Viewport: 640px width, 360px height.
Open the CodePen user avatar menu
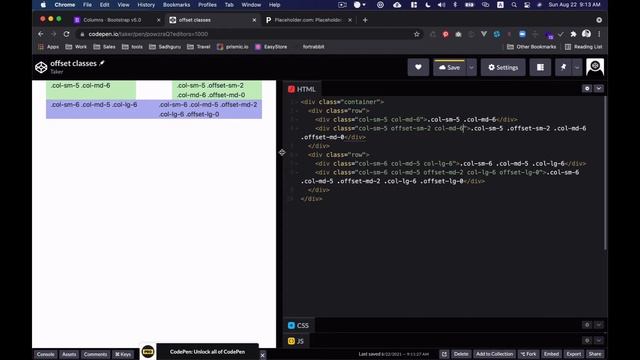pos(595,67)
